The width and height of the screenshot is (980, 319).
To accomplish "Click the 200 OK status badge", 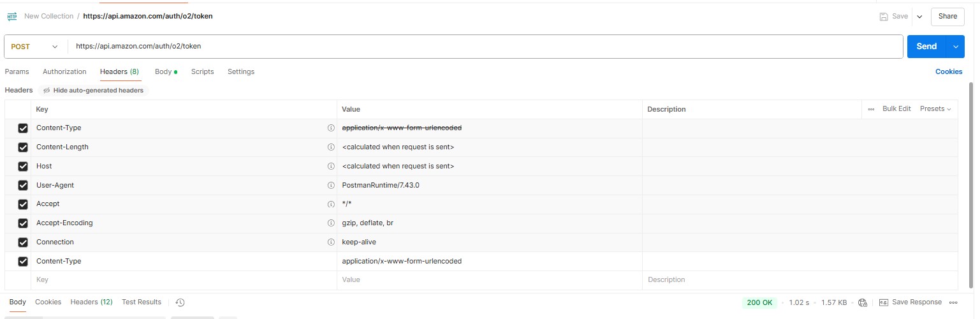I will click(759, 302).
